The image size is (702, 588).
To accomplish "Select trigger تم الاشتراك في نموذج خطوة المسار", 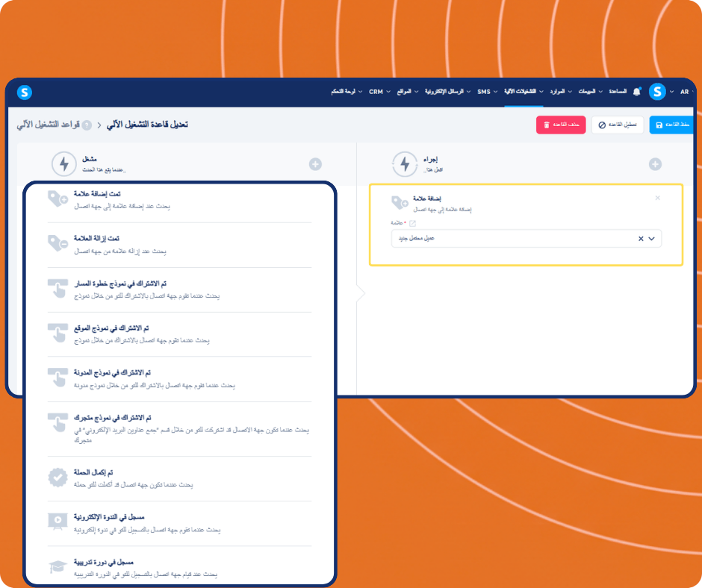I will point(179,290).
